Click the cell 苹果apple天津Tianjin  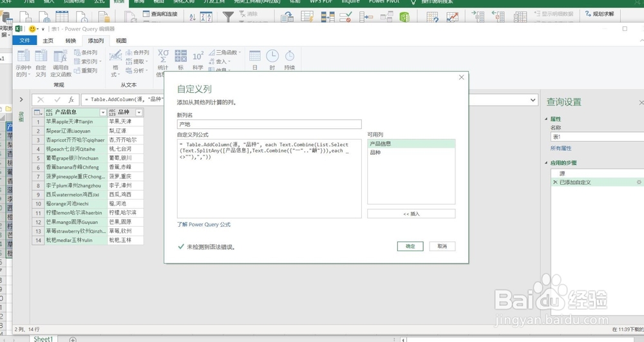point(75,122)
